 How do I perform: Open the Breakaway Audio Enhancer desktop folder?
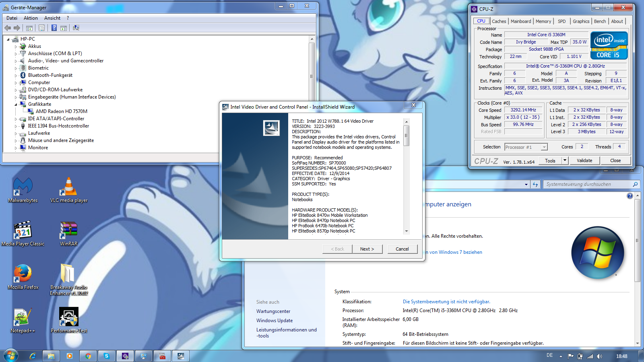69,280
